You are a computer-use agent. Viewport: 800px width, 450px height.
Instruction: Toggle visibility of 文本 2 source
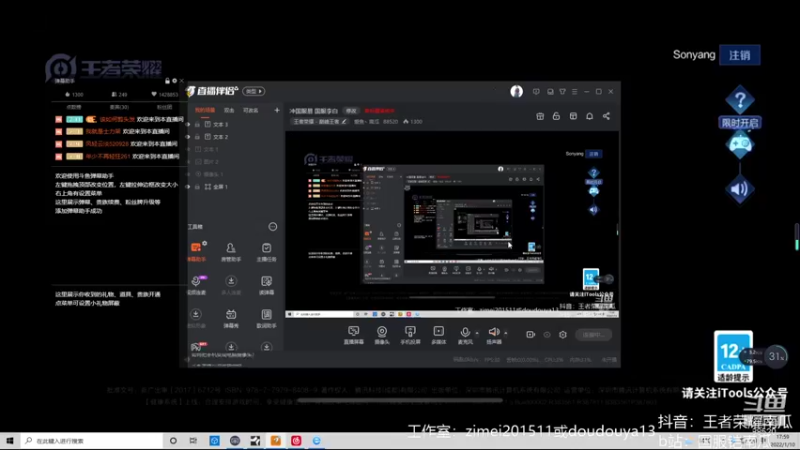pyautogui.click(x=188, y=137)
